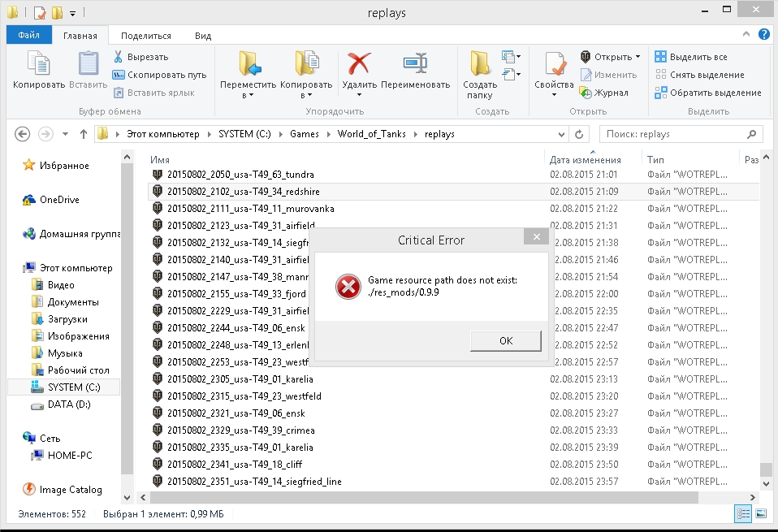The height and width of the screenshot is (532, 778).
Task: Open the ribbon Help question mark icon
Action: tap(764, 36)
